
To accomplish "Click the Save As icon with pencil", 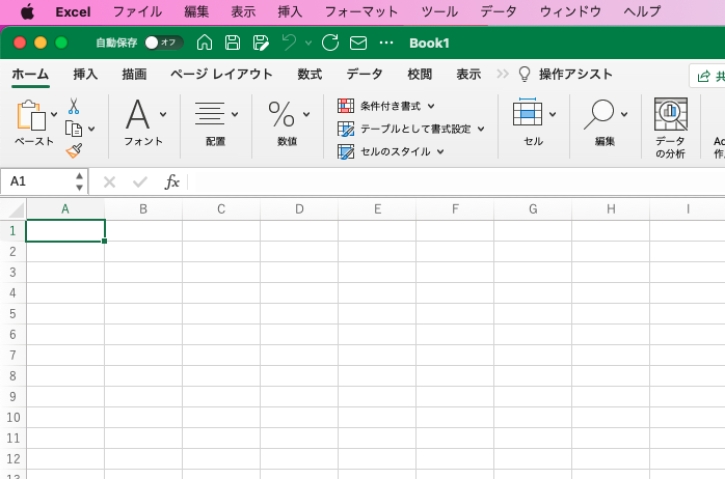I will click(x=260, y=43).
